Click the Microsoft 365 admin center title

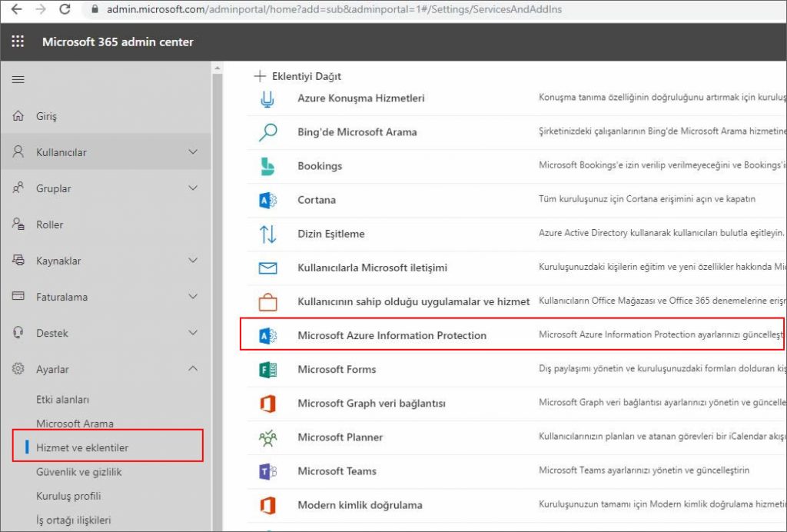point(118,42)
